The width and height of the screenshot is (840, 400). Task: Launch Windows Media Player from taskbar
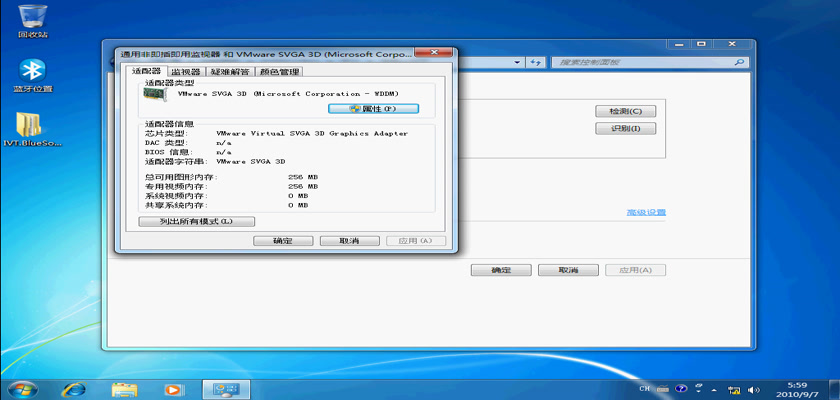pyautogui.click(x=172, y=388)
